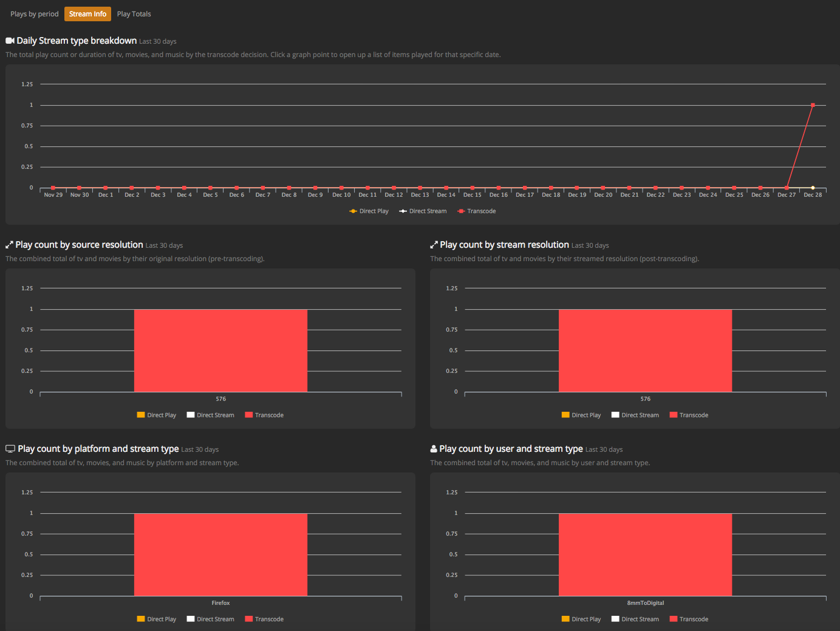This screenshot has width=840, height=631.
Task: Click the 576 bar in source resolution chart
Action: point(220,350)
